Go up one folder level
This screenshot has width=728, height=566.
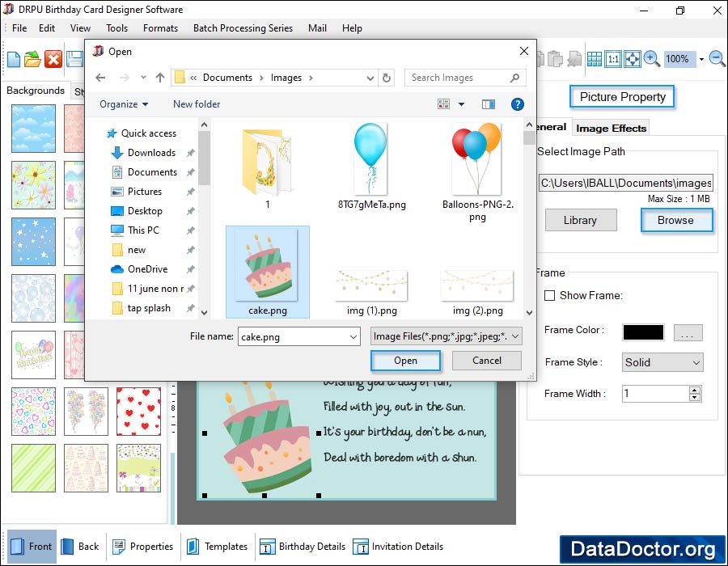point(160,78)
